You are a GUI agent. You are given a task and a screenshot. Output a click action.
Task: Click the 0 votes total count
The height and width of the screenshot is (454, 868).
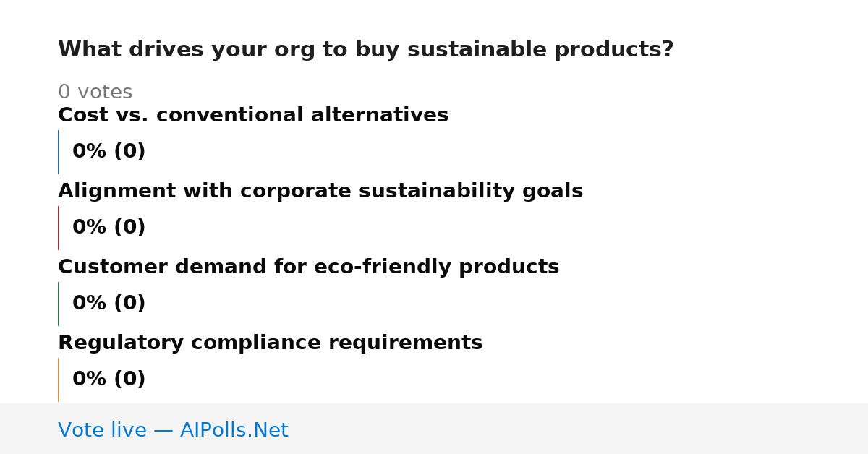95,93
